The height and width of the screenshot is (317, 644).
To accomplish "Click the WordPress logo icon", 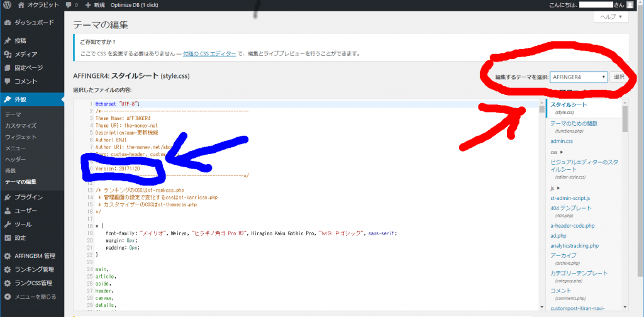I will coord(8,5).
